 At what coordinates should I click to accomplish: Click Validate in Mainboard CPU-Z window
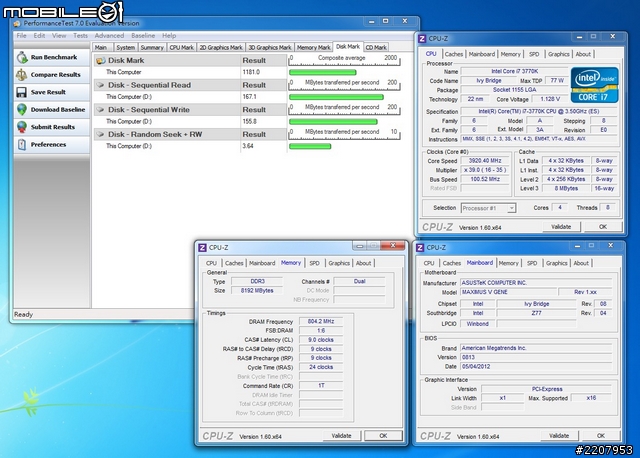[559, 436]
